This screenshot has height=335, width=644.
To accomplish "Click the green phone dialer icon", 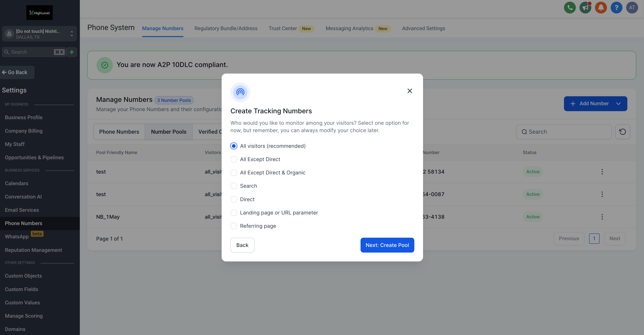I will click(x=570, y=8).
